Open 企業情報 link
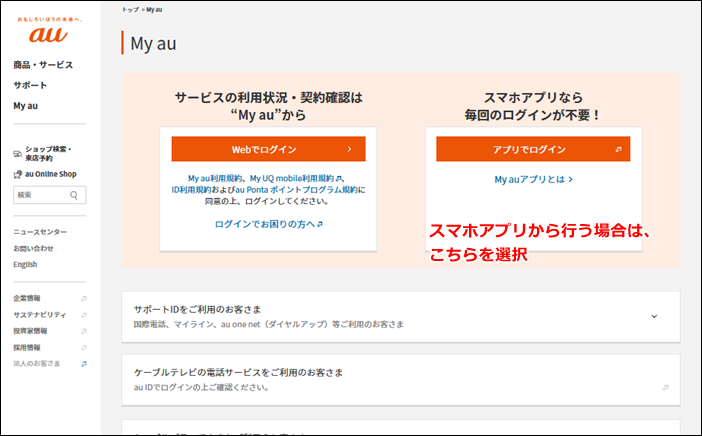Viewport: 702px width, 436px height. click(27, 299)
